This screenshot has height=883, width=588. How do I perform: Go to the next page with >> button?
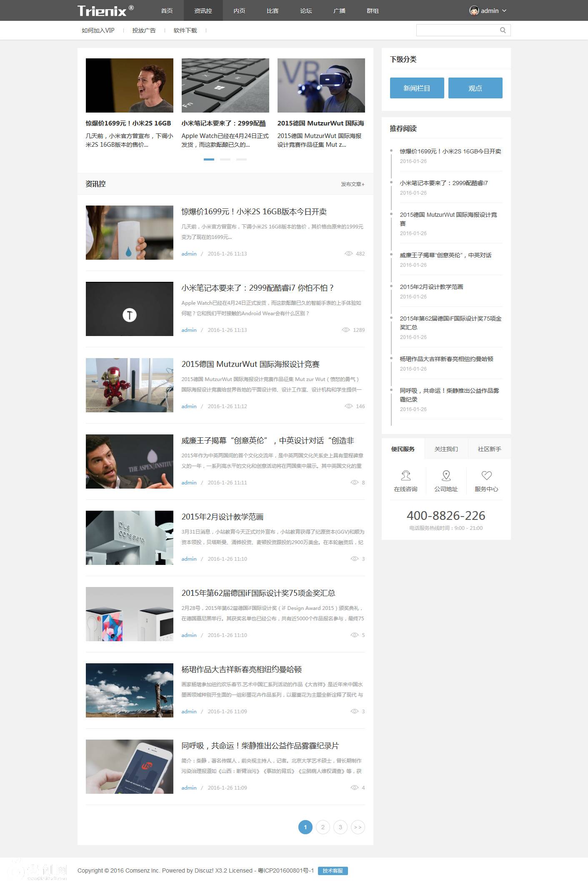358,827
